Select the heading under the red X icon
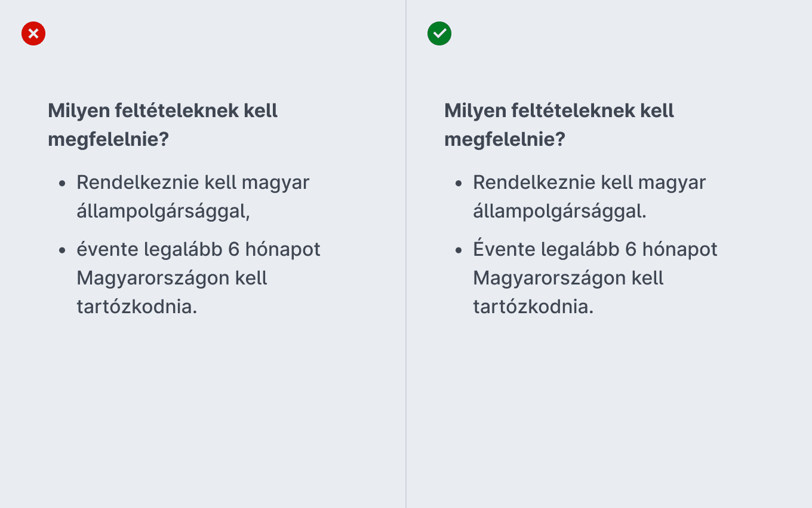The height and width of the screenshot is (508, 812). tap(162, 125)
